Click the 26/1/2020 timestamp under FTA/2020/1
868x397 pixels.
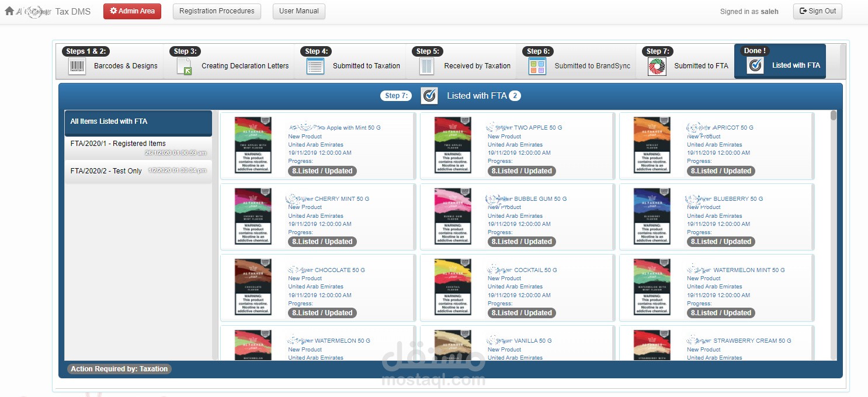[176, 153]
